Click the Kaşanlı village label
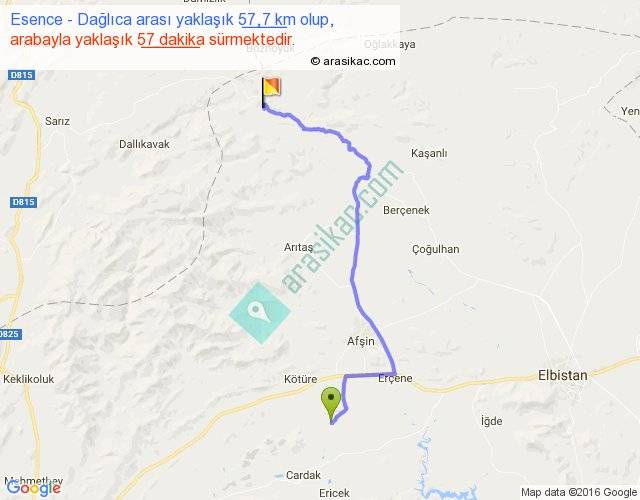This screenshot has width=640, height=500. [429, 153]
